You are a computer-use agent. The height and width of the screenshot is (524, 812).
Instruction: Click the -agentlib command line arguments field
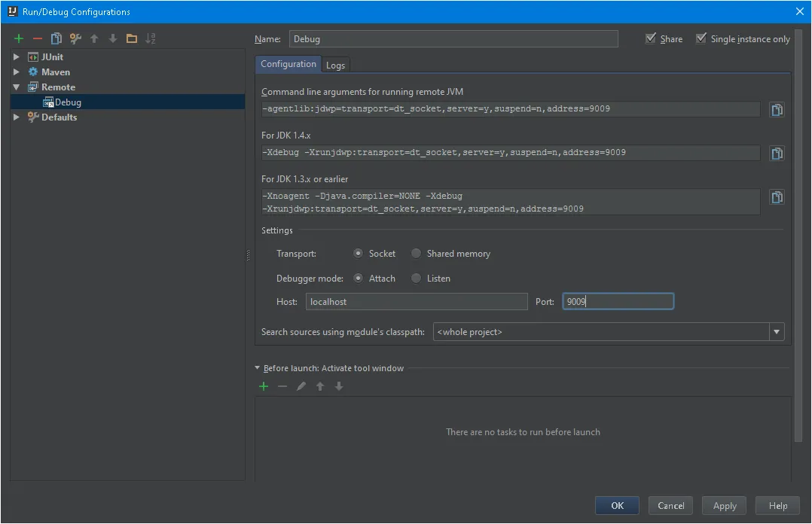pos(510,108)
